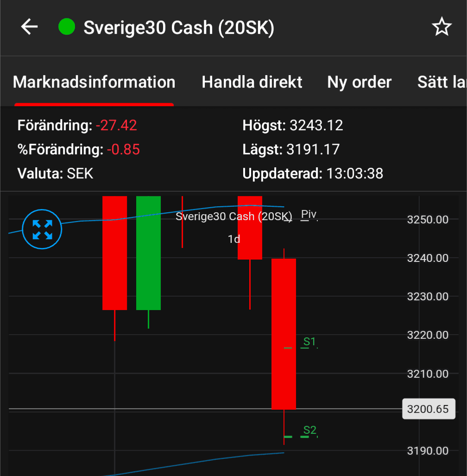The image size is (467, 476).
Task: Tap the green market status indicator
Action: (67, 27)
